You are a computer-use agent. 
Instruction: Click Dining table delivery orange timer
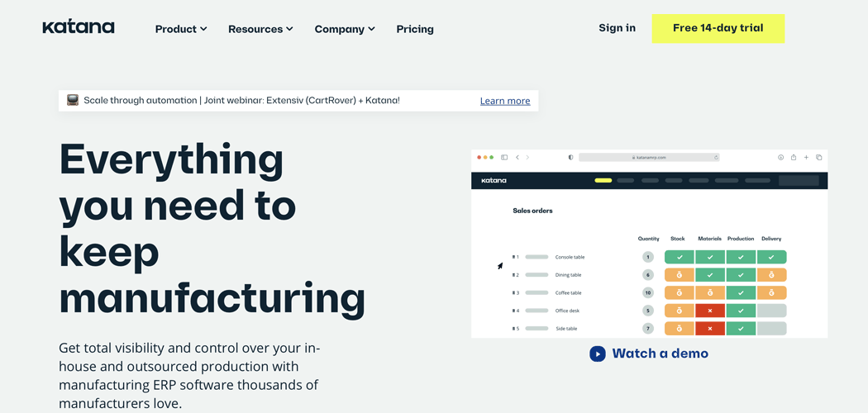coord(771,275)
